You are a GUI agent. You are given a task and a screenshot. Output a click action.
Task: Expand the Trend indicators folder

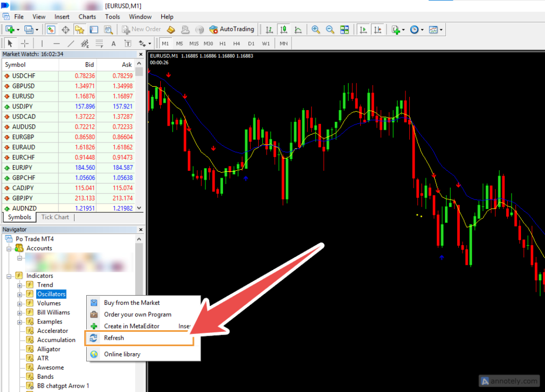pos(20,286)
